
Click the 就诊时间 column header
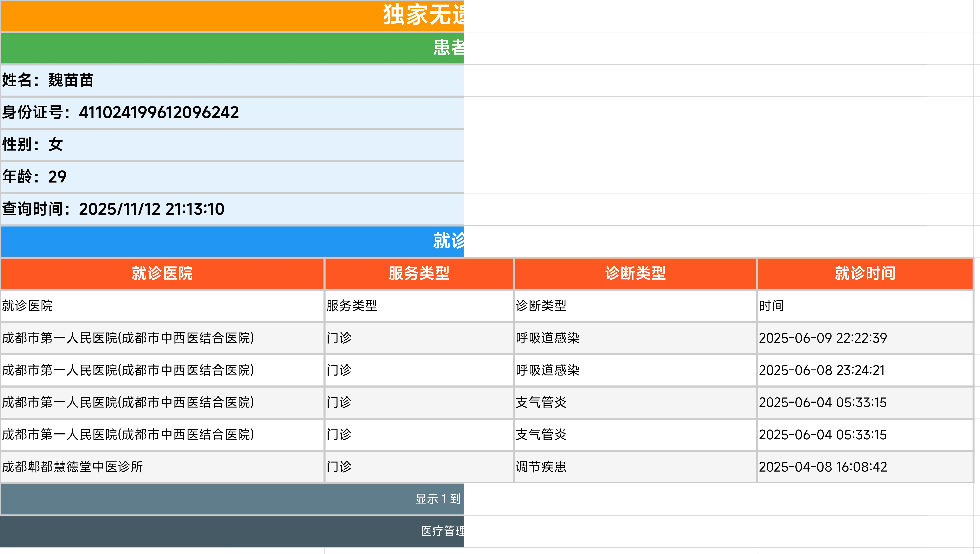tap(865, 274)
